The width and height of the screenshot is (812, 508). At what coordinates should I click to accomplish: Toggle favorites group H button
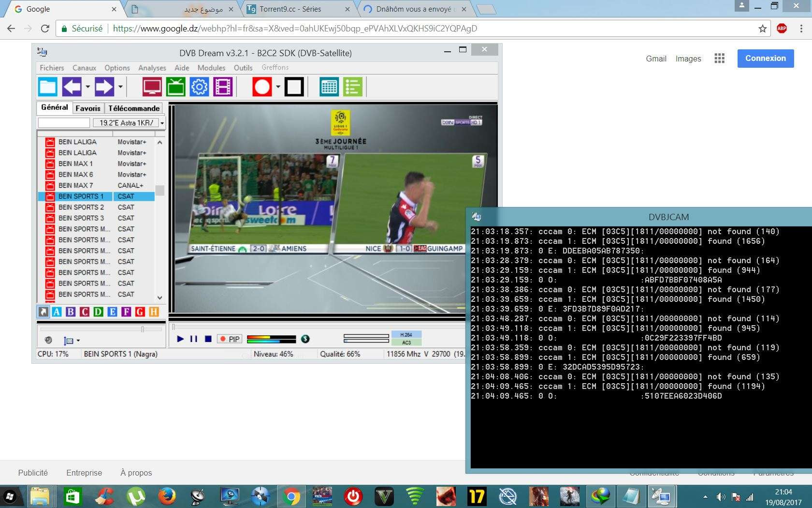coord(154,312)
